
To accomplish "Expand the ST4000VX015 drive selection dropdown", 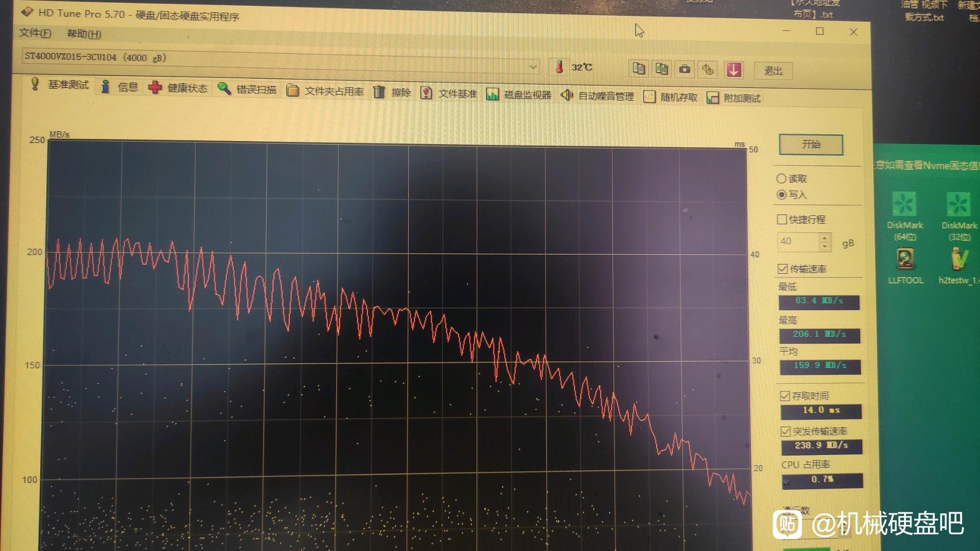I will point(533,67).
